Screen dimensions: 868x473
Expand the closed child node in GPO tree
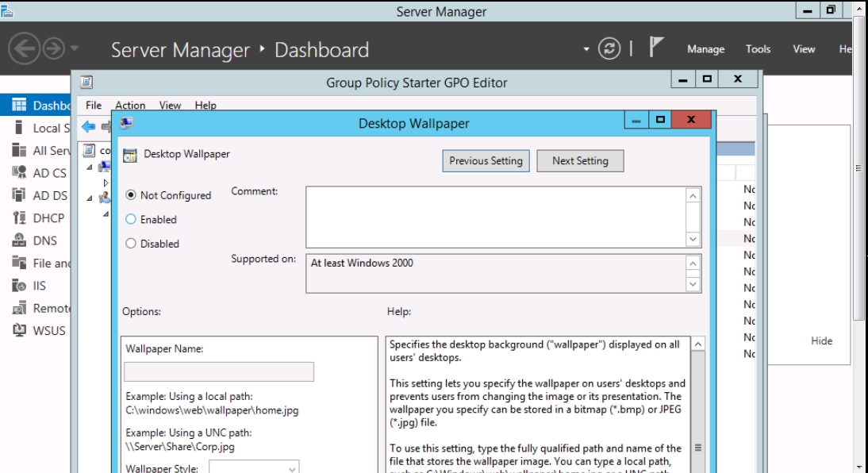[106, 183]
